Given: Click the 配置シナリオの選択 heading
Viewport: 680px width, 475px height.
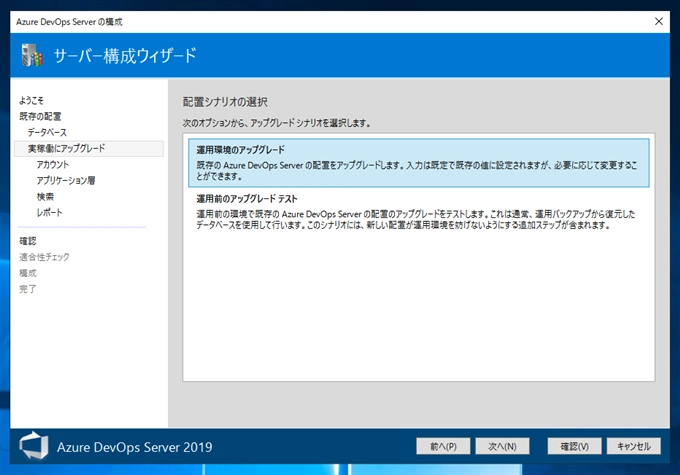Looking at the screenshot, I should coord(225,102).
